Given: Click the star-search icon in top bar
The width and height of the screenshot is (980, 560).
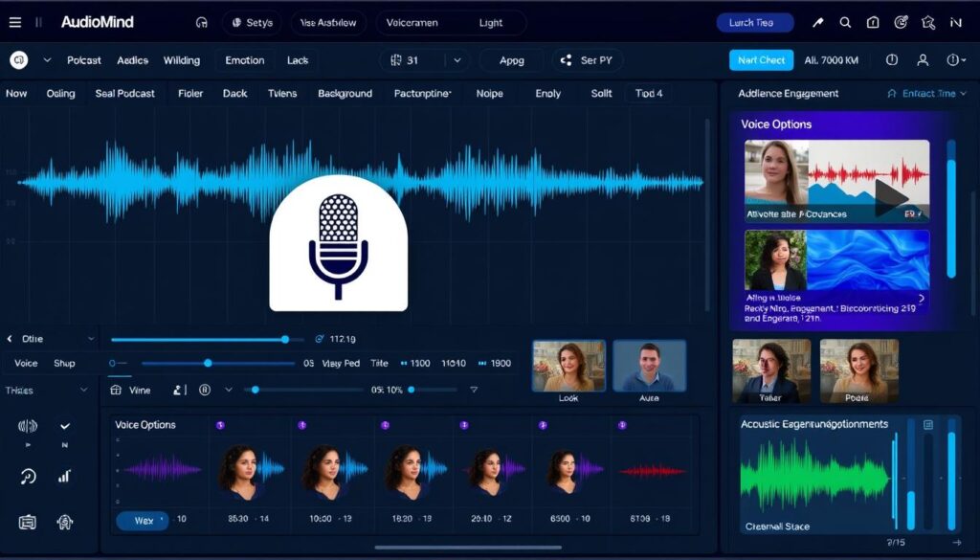Looking at the screenshot, I should 928,23.
